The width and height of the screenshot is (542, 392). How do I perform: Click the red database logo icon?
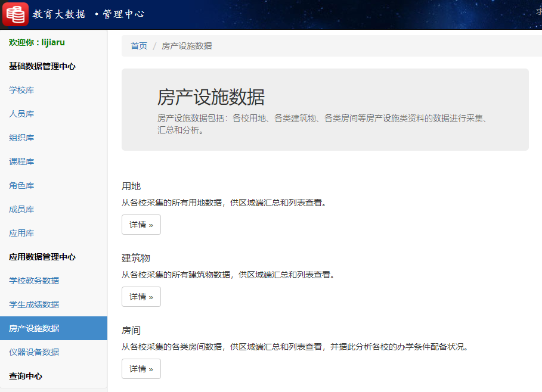[15, 13]
